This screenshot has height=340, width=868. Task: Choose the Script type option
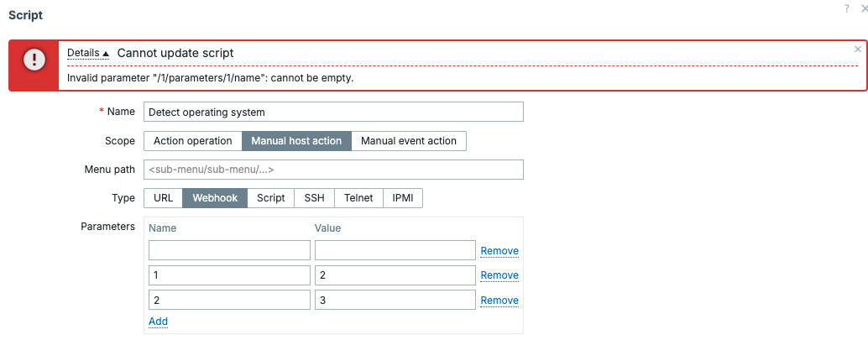pyautogui.click(x=270, y=198)
